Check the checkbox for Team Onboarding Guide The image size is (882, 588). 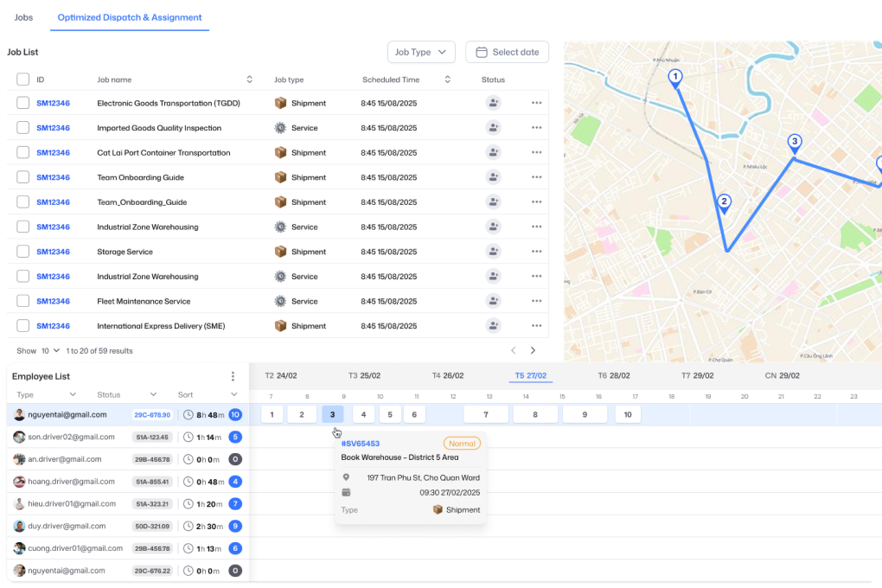click(x=23, y=177)
